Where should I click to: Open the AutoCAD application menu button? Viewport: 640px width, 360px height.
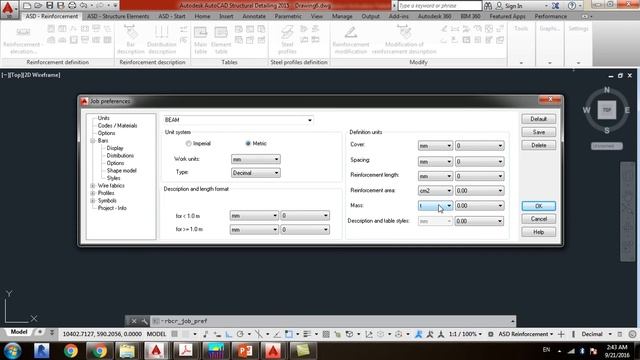(x=8, y=9)
